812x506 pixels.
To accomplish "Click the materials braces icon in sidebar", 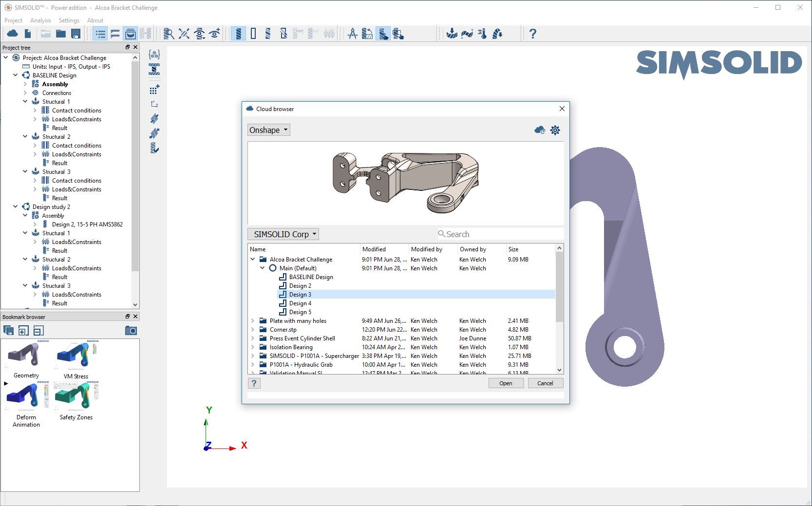I will pyautogui.click(x=154, y=55).
